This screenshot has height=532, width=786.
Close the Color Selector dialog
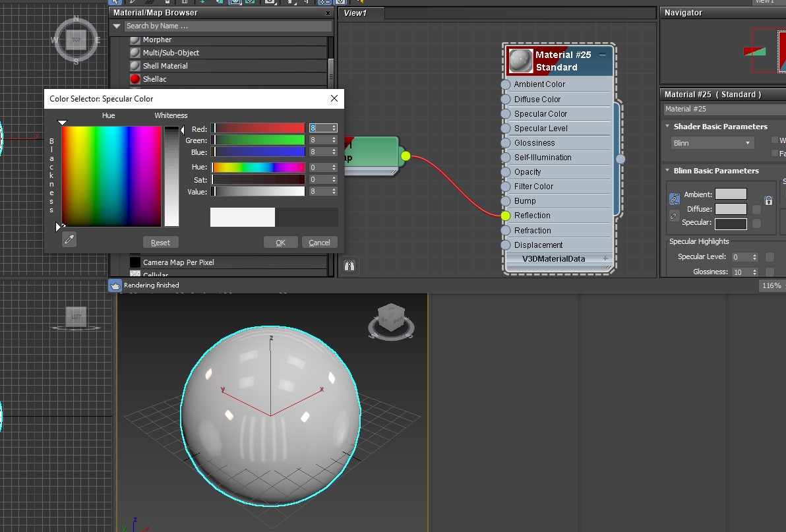click(x=334, y=99)
